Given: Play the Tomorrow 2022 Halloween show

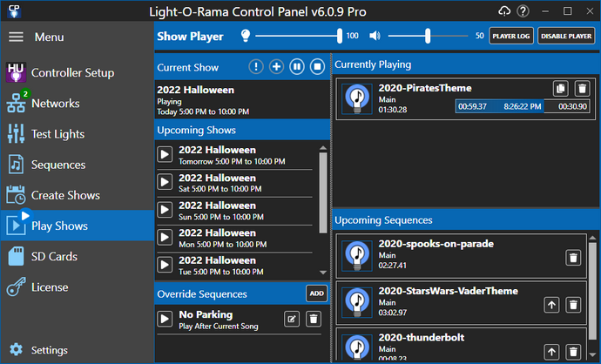Looking at the screenshot, I should click(165, 154).
